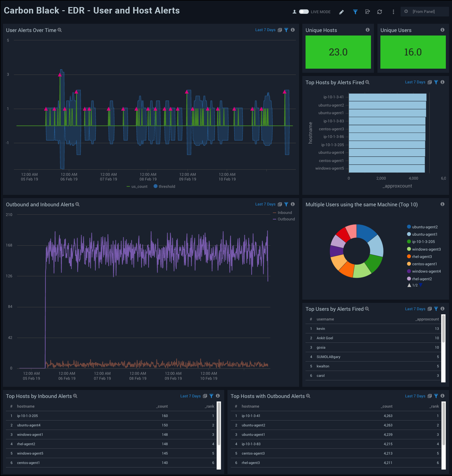Click the pencil edit dashboard icon
The height and width of the screenshot is (476, 452).
(x=341, y=12)
